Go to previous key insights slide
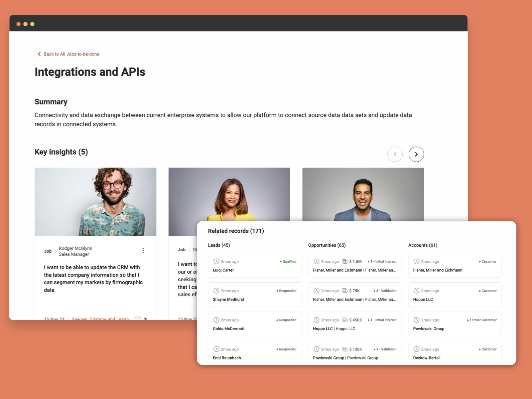Image resolution: width=532 pixels, height=399 pixels. pyautogui.click(x=395, y=154)
